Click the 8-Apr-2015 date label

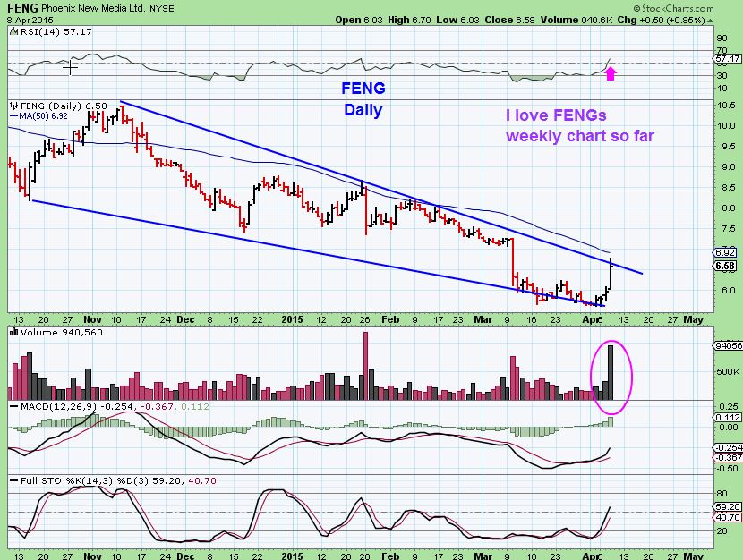point(30,20)
